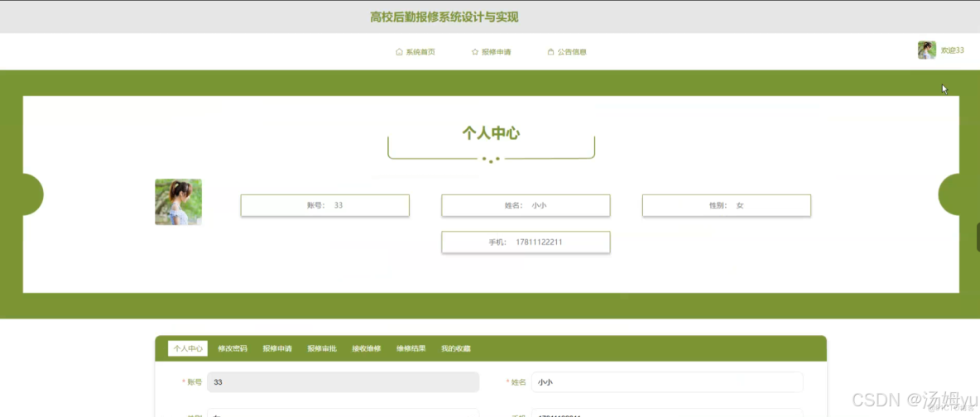Switch to the 报修申请 tab in lower panel
This screenshot has width=980, height=417.
pos(277,348)
